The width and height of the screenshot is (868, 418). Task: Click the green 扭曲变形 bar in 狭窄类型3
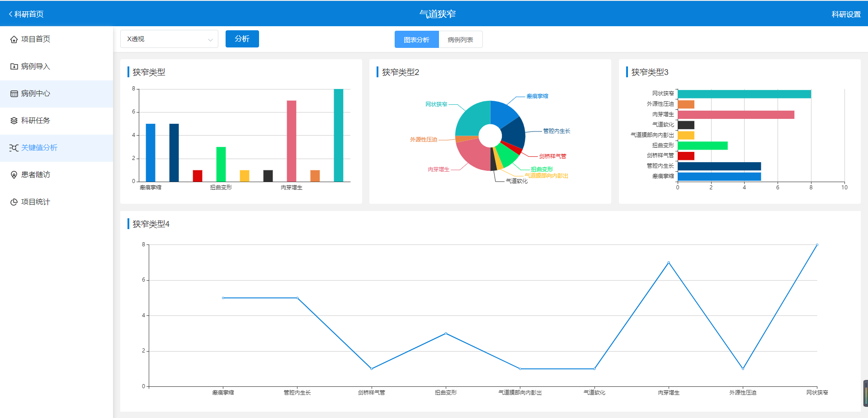point(702,146)
